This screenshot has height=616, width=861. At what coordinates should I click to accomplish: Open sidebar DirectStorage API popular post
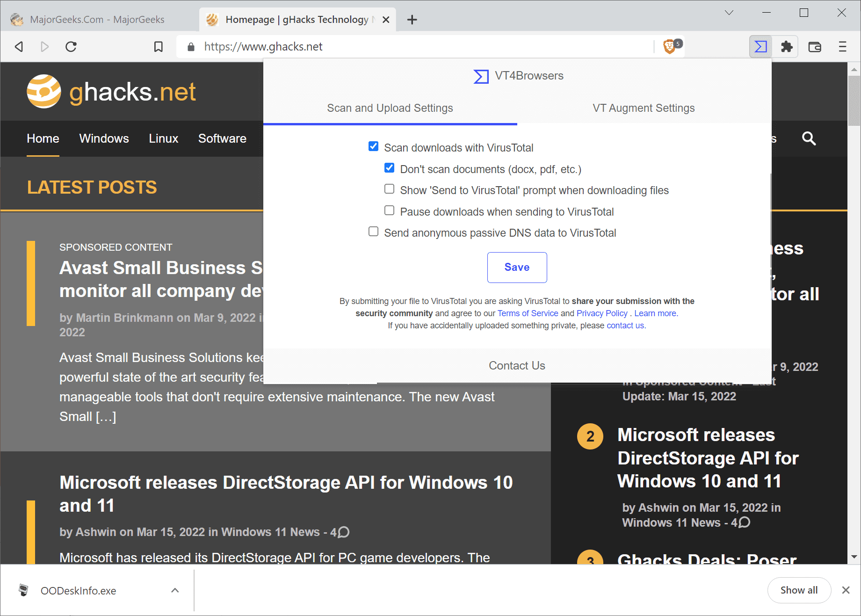pos(708,458)
